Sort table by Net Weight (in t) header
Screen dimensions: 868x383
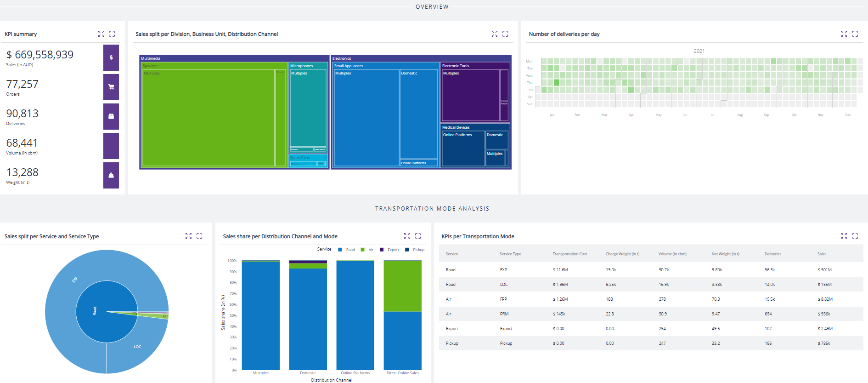(726, 254)
